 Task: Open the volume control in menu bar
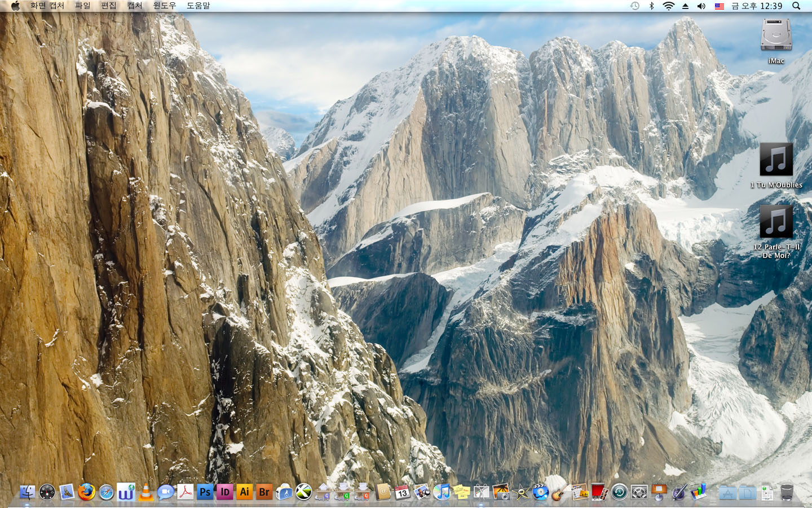(x=701, y=6)
